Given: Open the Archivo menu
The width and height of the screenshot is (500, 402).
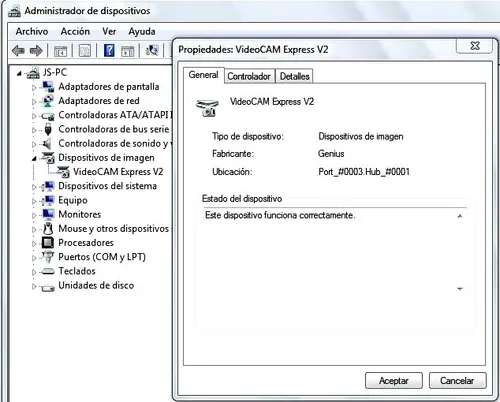Looking at the screenshot, I should pyautogui.click(x=32, y=31).
